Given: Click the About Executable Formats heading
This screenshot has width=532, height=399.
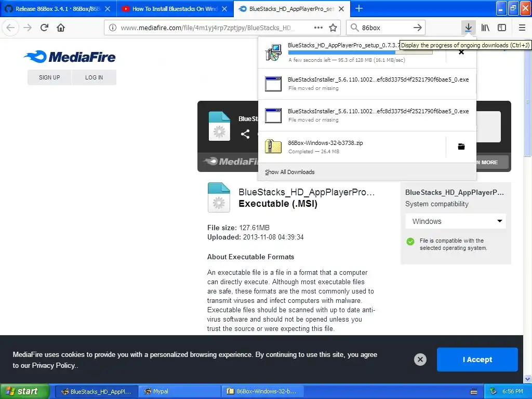Looking at the screenshot, I should 251,257.
